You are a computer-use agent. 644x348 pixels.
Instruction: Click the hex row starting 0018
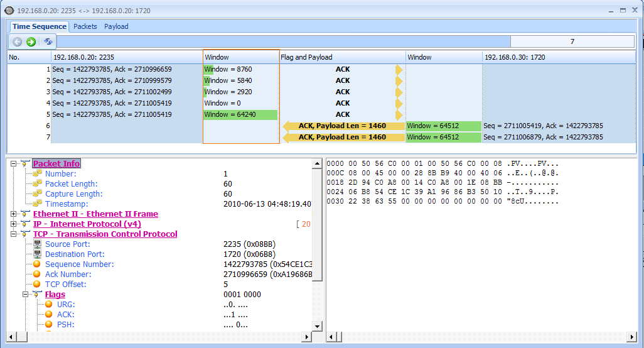[x=443, y=182]
